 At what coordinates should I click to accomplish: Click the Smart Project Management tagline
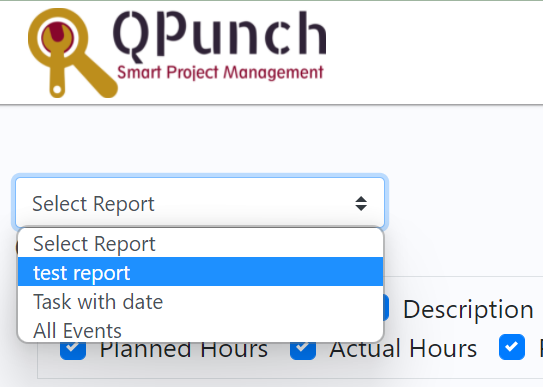pos(220,73)
